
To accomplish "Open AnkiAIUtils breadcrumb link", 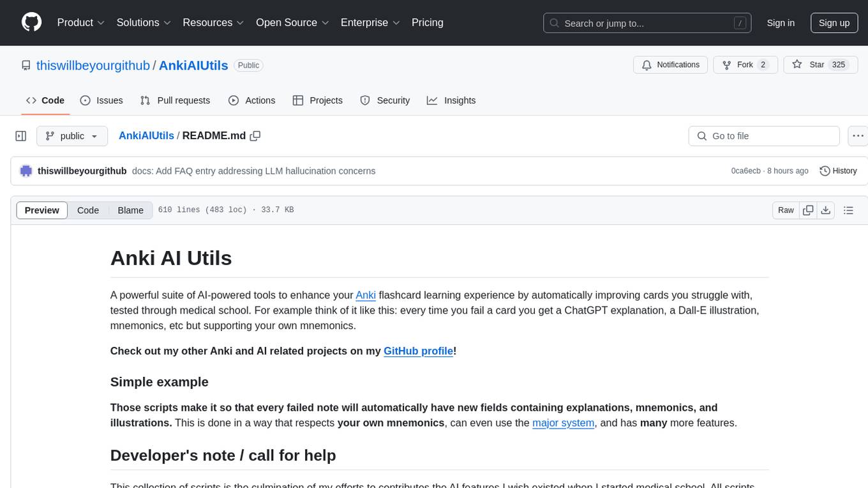I will click(x=146, y=135).
